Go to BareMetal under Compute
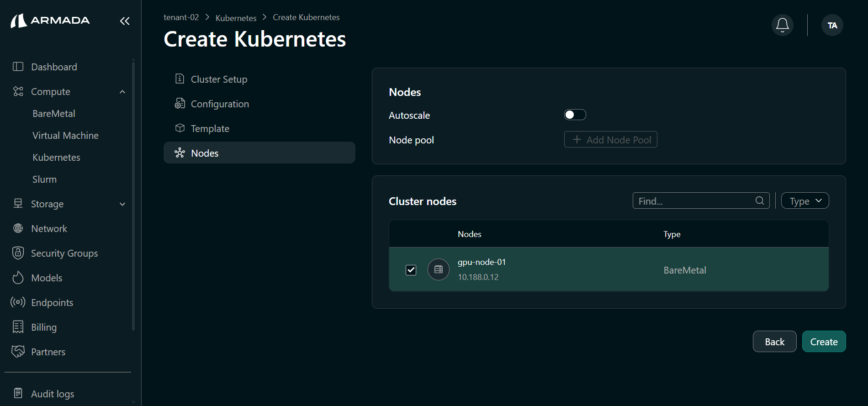 click(54, 113)
